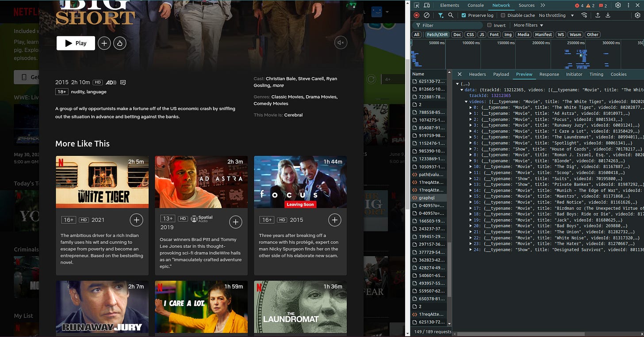Switch to the Elements tab
This screenshot has height=337, width=644.
pyautogui.click(x=449, y=5)
